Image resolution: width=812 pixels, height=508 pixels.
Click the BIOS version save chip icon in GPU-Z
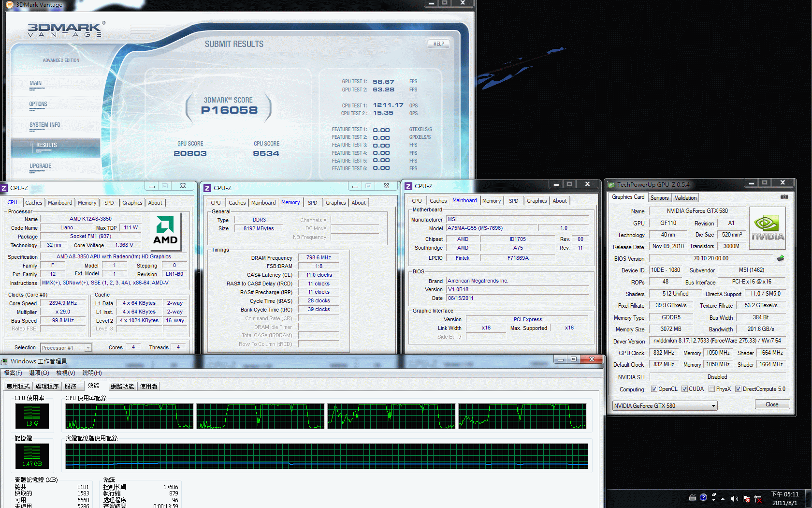[780, 258]
